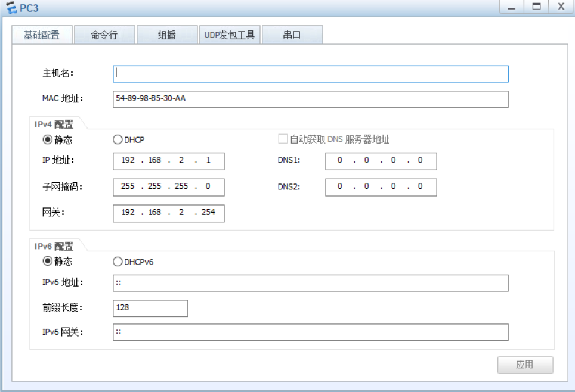
Task: Click the IPv6 地址 input field
Action: (x=310, y=283)
